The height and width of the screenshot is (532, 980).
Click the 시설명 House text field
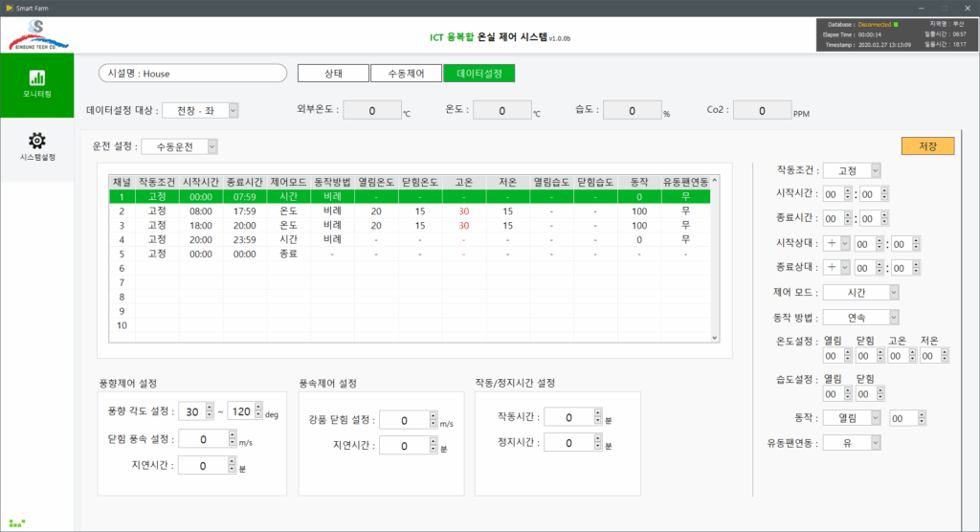click(x=192, y=74)
